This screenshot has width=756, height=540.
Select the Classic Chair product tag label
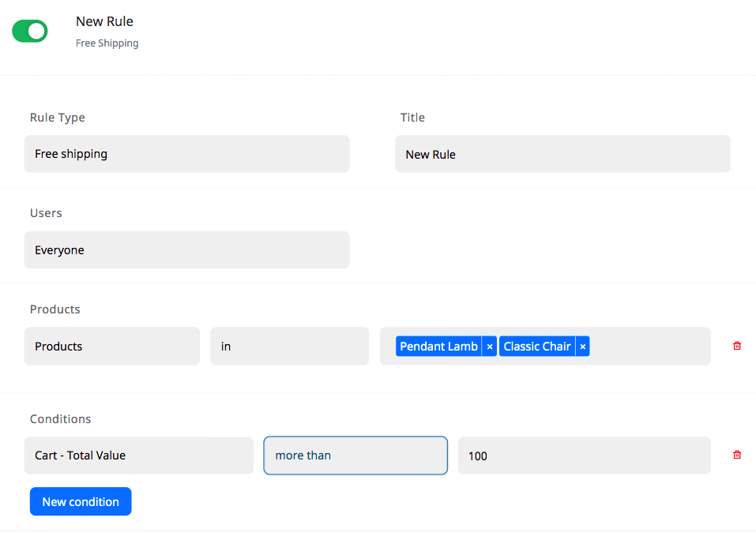coord(536,347)
